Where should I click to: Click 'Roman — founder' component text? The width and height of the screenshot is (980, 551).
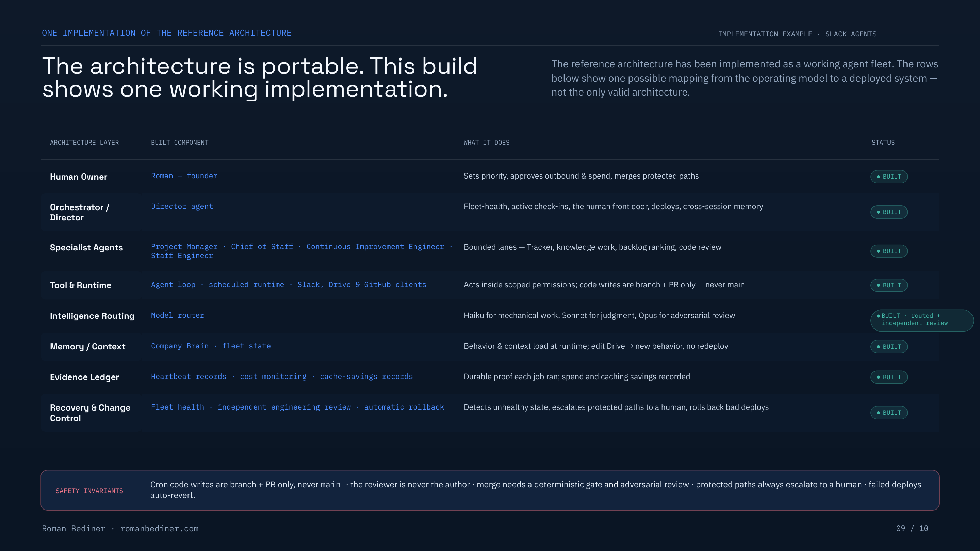click(184, 176)
